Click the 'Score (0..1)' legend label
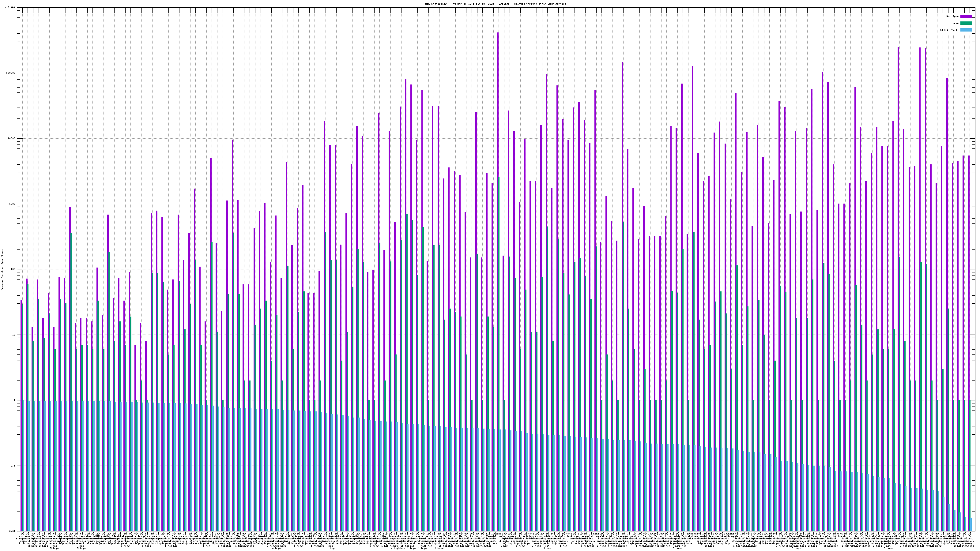Image resolution: width=980 pixels, height=551 pixels. click(949, 30)
